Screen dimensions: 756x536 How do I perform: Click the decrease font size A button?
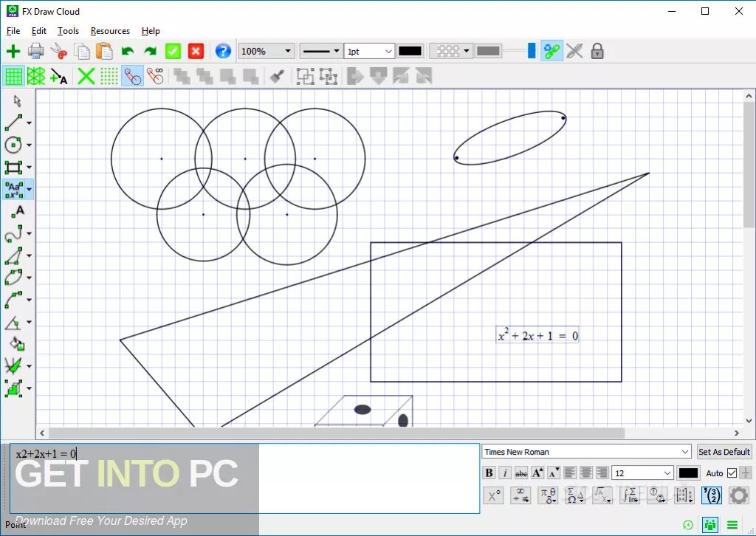[554, 473]
